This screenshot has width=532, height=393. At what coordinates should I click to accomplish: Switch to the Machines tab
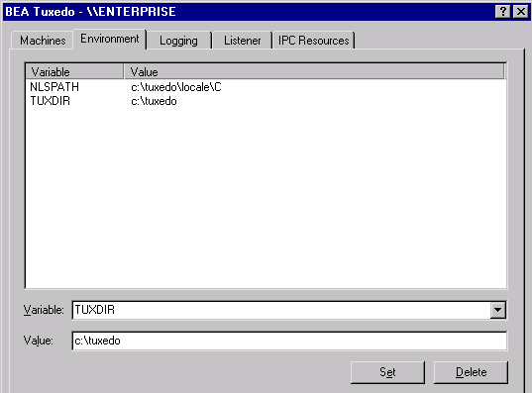click(x=43, y=41)
